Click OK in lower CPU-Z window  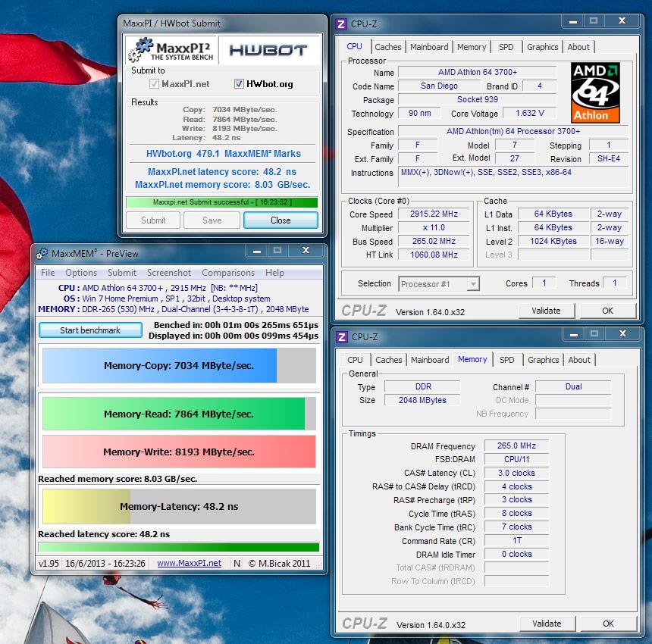tap(608, 624)
